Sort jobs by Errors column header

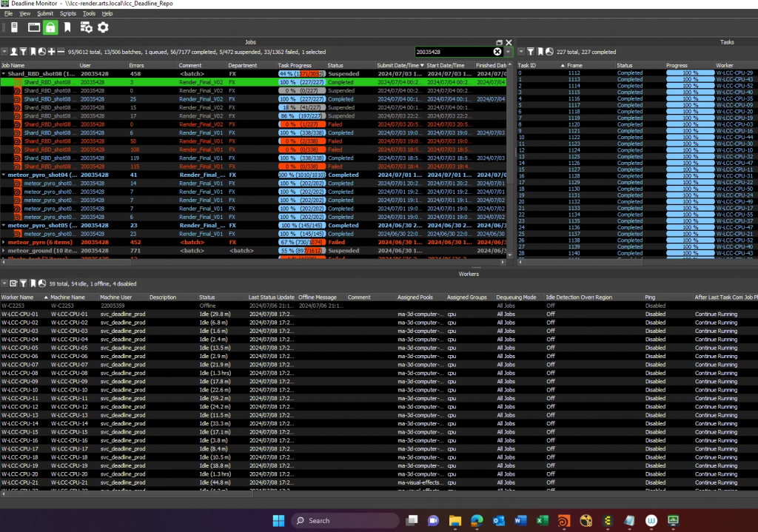[x=152, y=65]
